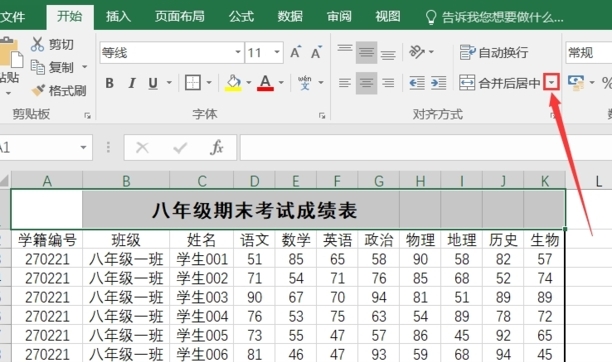Viewport: 612px width, 362px height.
Task: Open the fill color dropdown arrow
Action: point(249,83)
